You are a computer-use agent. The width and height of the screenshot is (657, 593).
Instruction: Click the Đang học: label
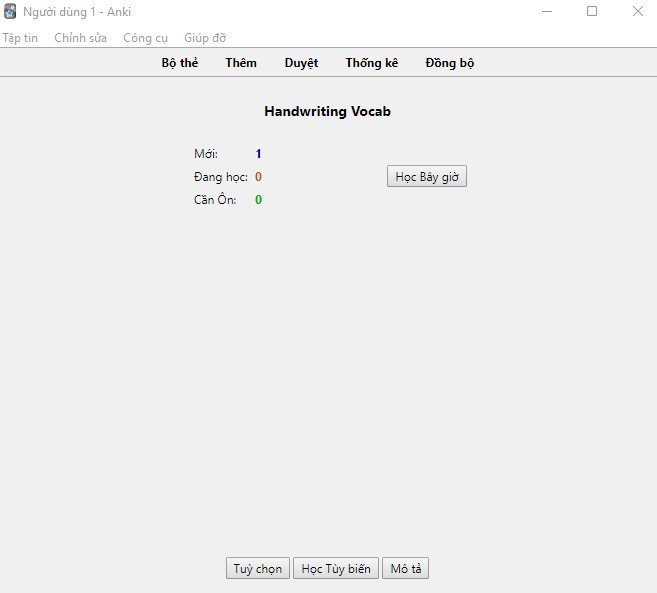[x=221, y=177]
